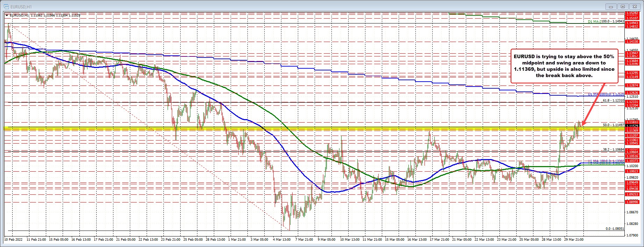Screen dimensions: 644x247
Task: Click the 4 Mar 13:00 time axis label
Action: point(281,240)
